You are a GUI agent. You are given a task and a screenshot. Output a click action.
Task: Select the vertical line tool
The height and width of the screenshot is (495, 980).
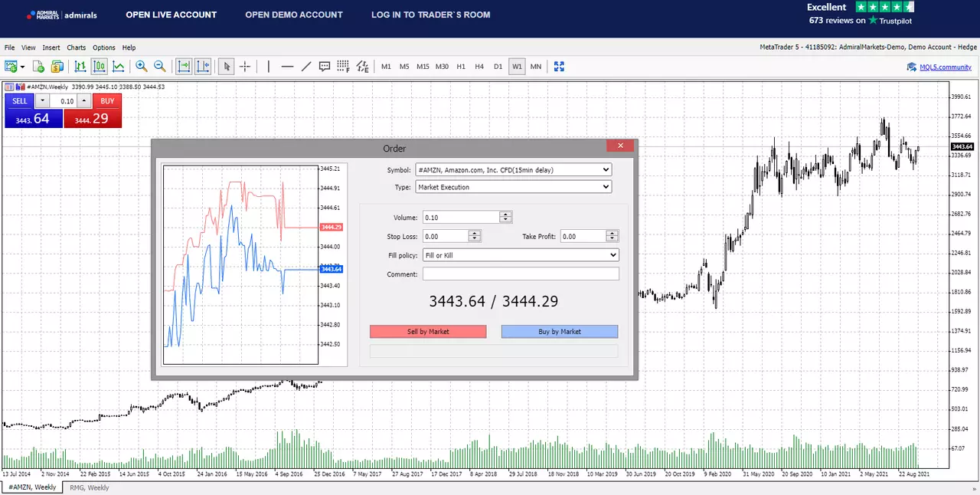click(269, 67)
